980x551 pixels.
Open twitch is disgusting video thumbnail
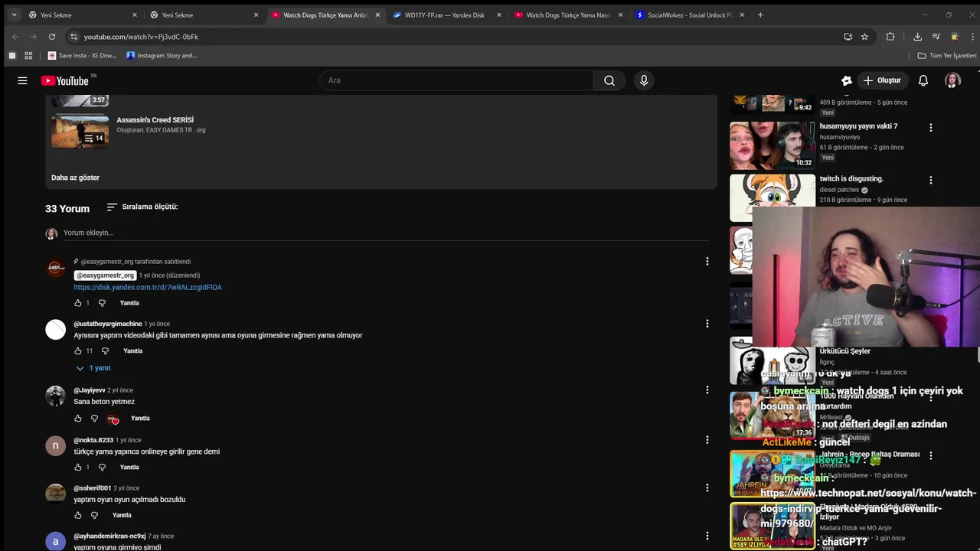click(773, 197)
